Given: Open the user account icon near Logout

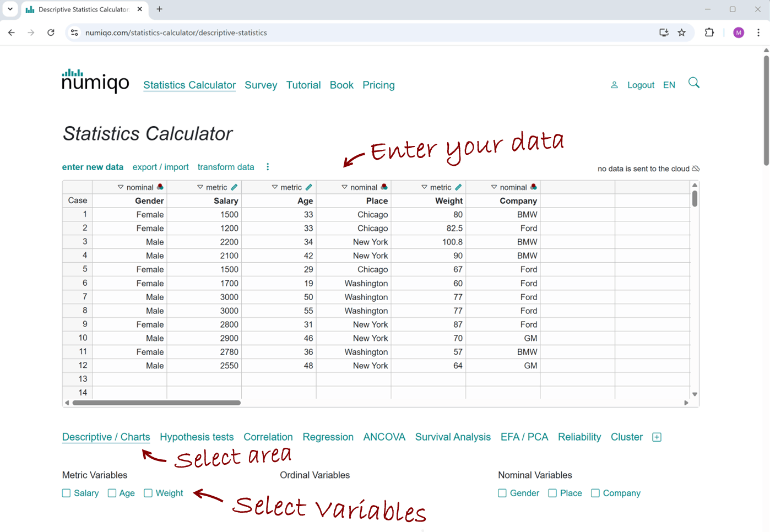Looking at the screenshot, I should pyautogui.click(x=614, y=85).
